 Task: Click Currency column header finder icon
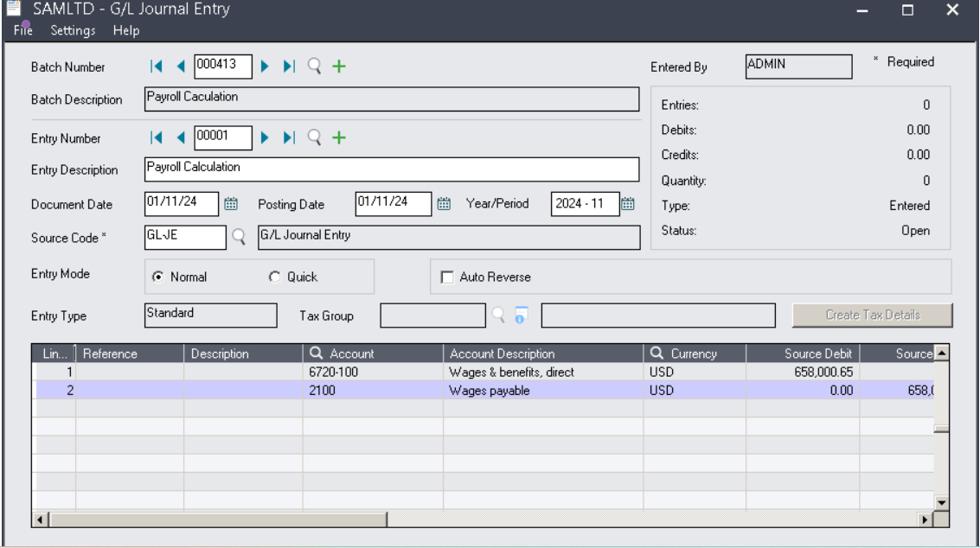[657, 353]
